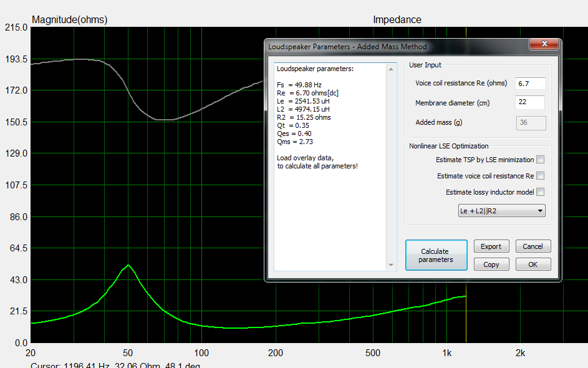Select the Qes = 0.40 line

pyautogui.click(x=294, y=133)
